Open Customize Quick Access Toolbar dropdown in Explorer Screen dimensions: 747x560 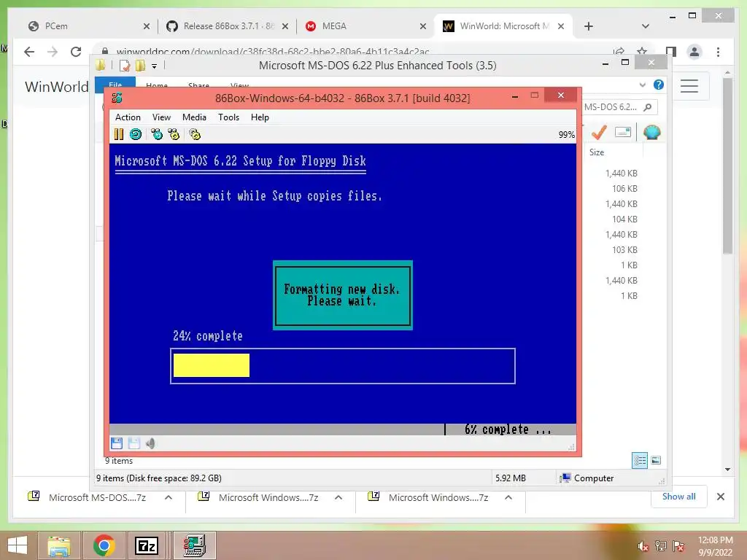click(x=154, y=66)
